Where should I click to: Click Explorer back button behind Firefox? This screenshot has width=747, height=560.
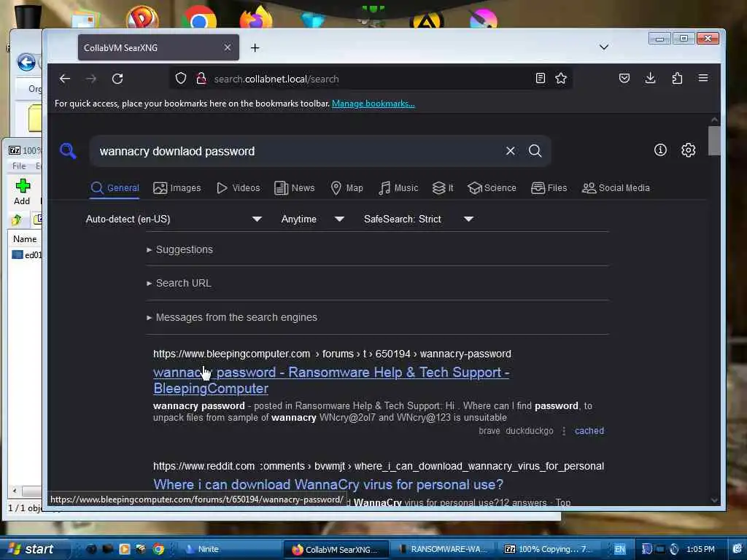pos(26,63)
